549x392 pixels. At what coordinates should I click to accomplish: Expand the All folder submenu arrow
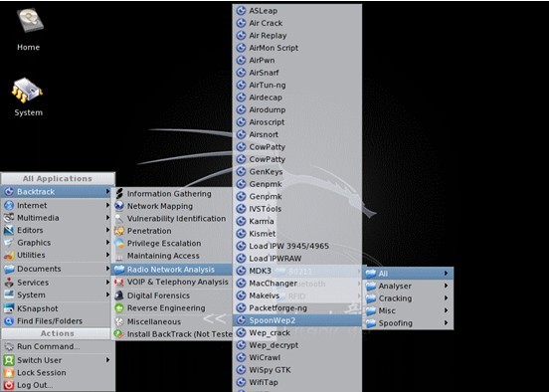[x=446, y=273]
